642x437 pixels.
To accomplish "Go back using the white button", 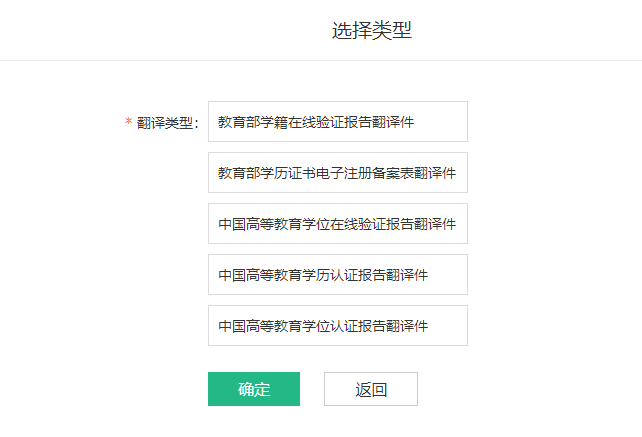I will click(x=370, y=389).
